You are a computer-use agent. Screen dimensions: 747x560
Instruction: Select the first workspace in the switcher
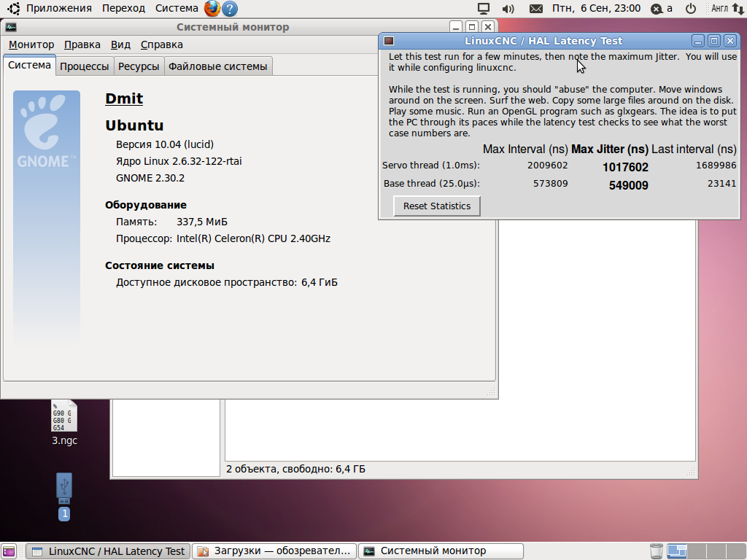(676, 551)
